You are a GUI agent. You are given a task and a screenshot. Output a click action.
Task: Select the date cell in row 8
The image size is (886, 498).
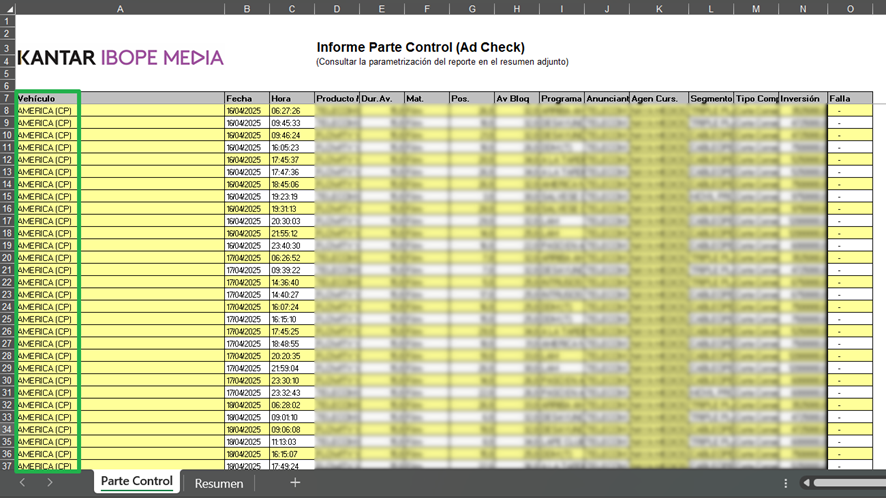coord(247,111)
